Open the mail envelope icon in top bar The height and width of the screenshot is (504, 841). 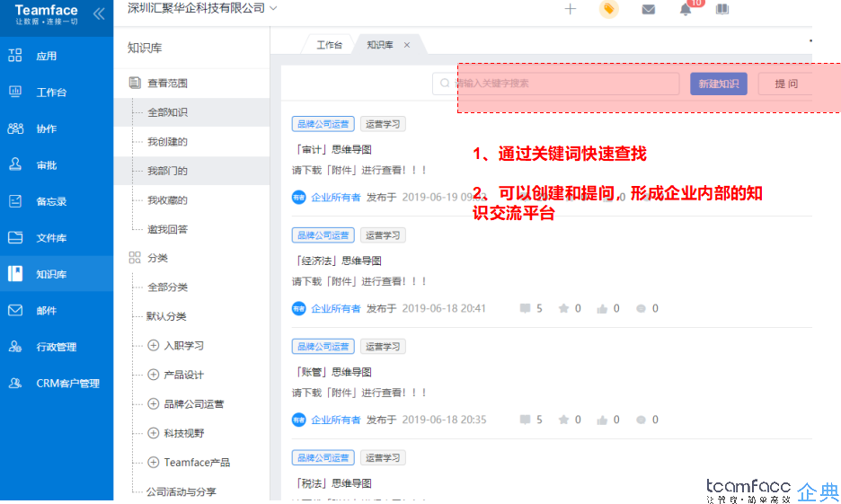coord(649,9)
